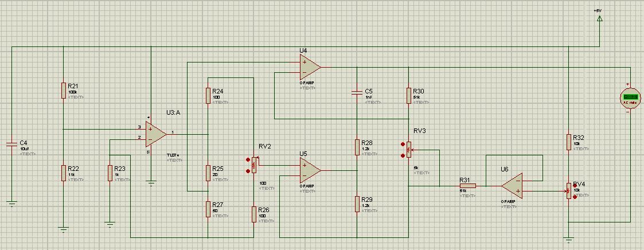Click the +5V power terminal arrow
This screenshot has height=250, width=644.
[600, 18]
